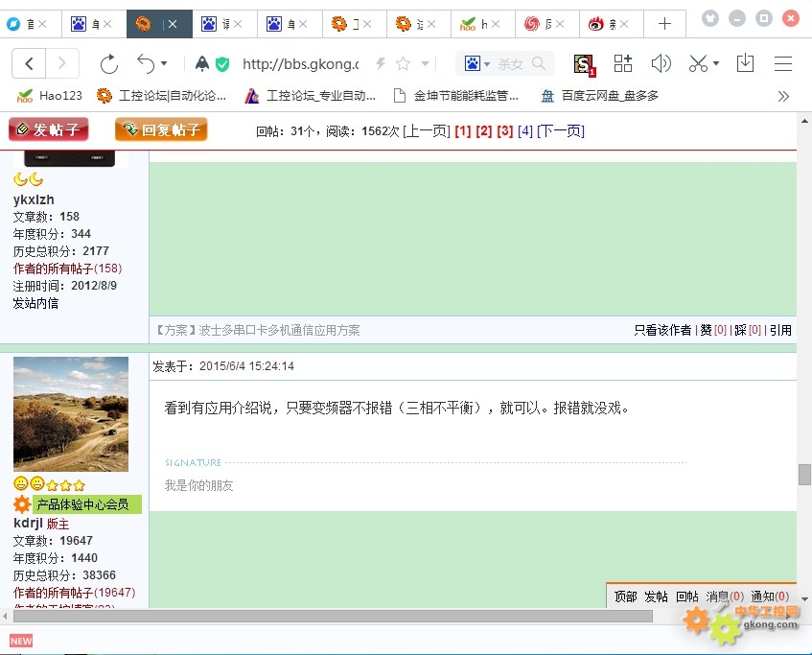Expand the screenshot tool dropdown arrow
Viewport: 812px width, 655px height.
coord(716,63)
